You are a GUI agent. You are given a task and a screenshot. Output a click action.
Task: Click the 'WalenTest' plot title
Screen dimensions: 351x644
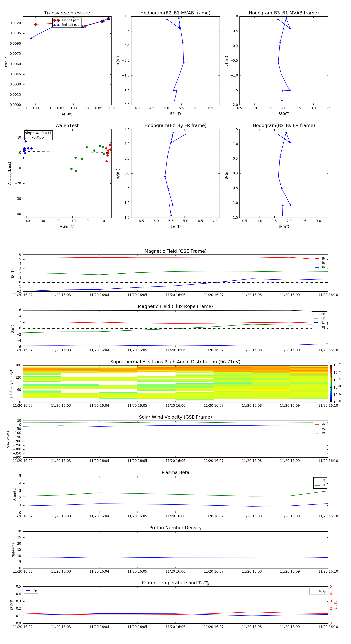pos(67,125)
